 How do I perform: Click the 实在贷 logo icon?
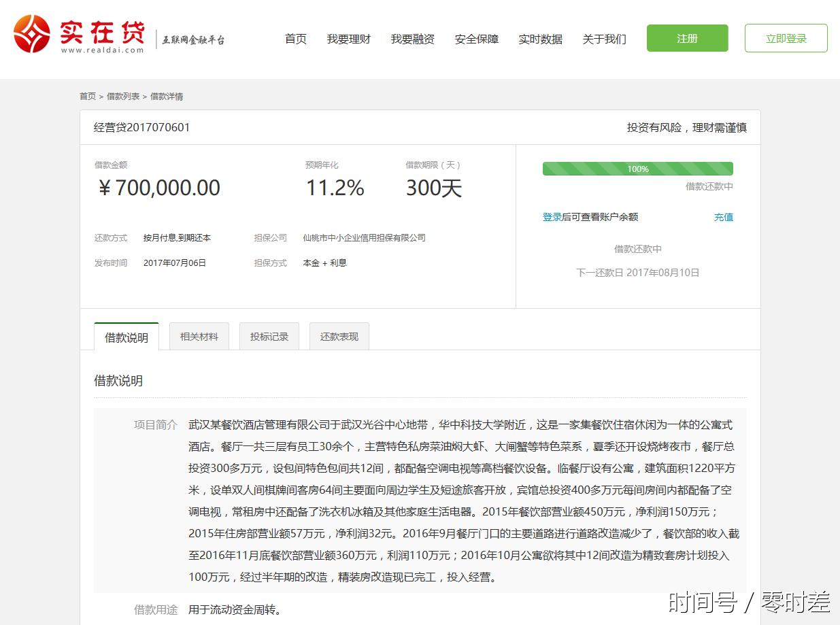pos(32,34)
